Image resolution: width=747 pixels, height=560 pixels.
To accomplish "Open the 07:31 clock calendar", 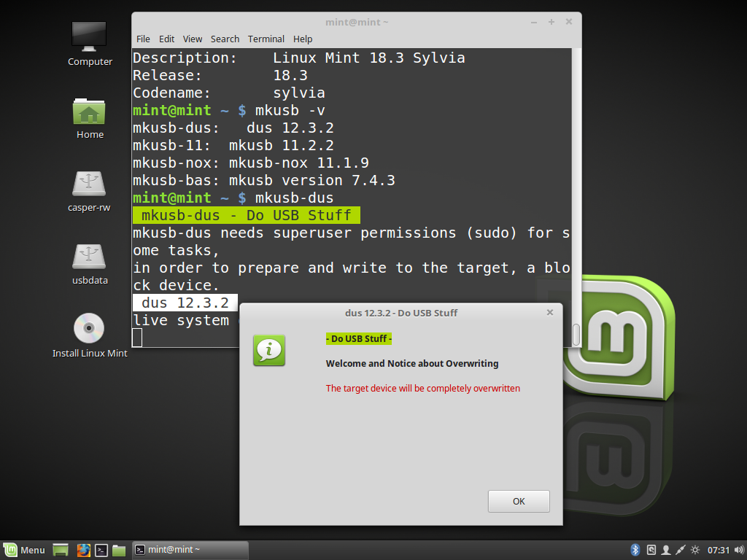I will (719, 550).
